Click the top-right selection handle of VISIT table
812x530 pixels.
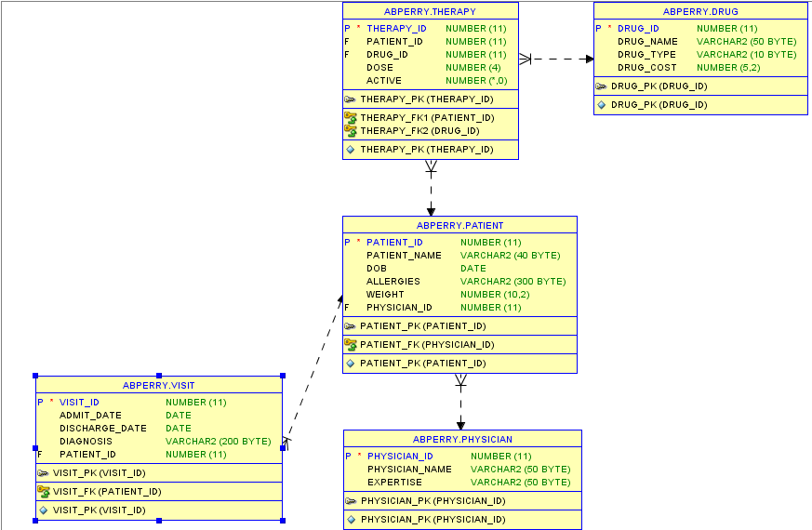pyautogui.click(x=283, y=376)
